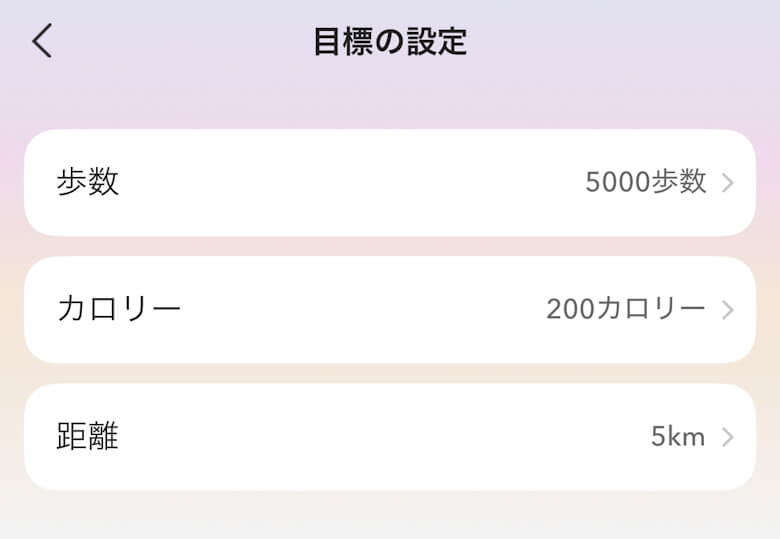Change the distance goal from 5km
The width and height of the screenshot is (780, 539).
(677, 437)
